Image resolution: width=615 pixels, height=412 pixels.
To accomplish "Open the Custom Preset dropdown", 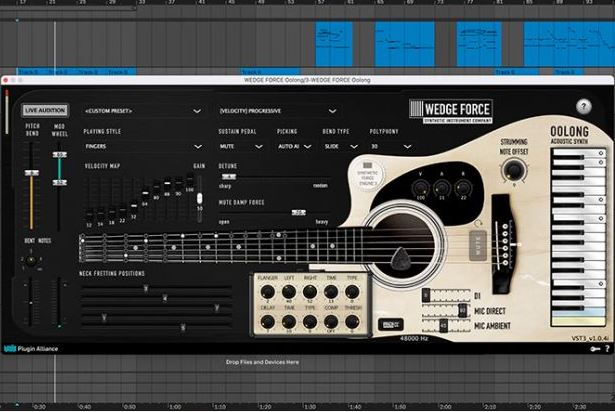I will tap(143, 111).
